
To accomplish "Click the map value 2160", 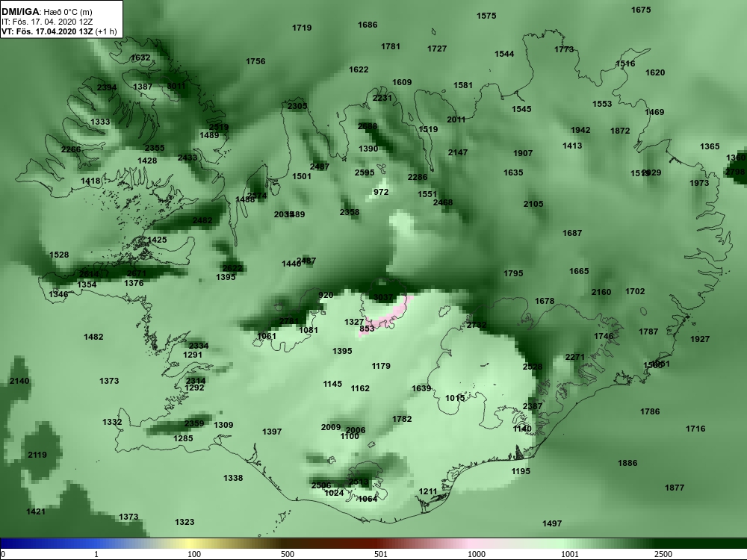I will (x=601, y=292).
